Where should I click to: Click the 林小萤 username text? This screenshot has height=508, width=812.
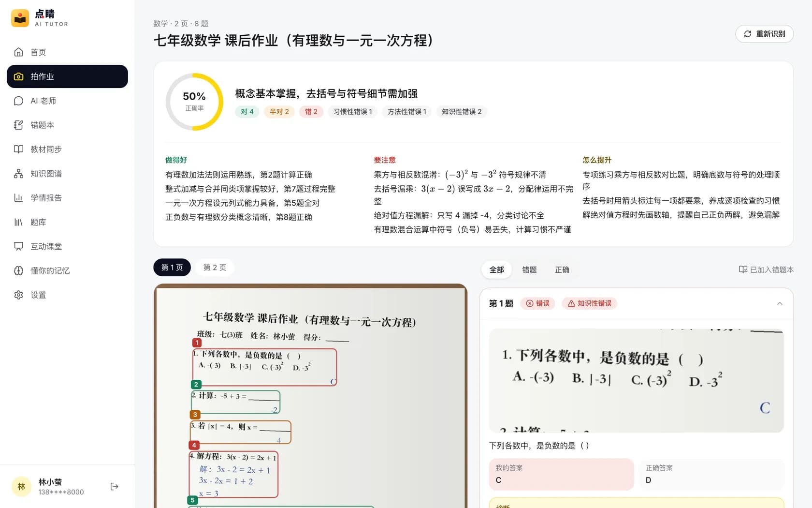point(50,482)
